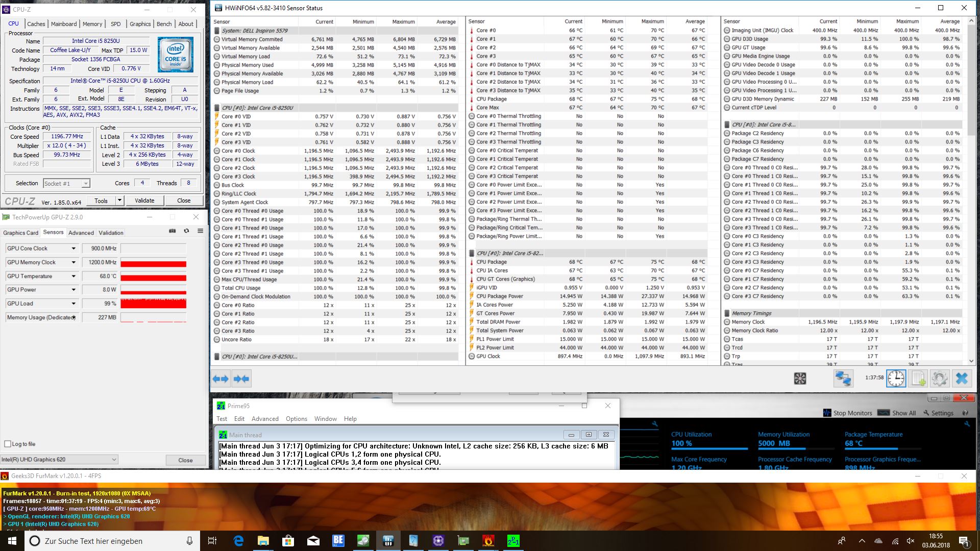Open HWiNFO sensor settings gear icon
Image resolution: width=980 pixels, height=551 pixels.
940,379
